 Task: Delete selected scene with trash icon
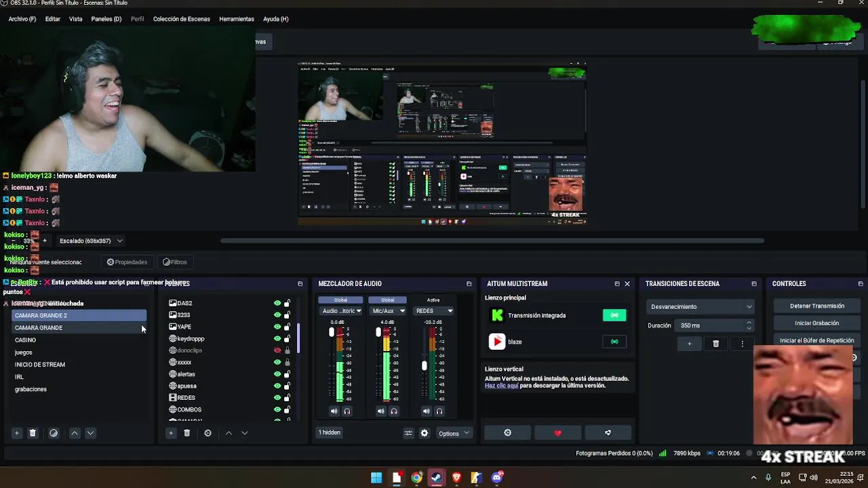coord(33,433)
